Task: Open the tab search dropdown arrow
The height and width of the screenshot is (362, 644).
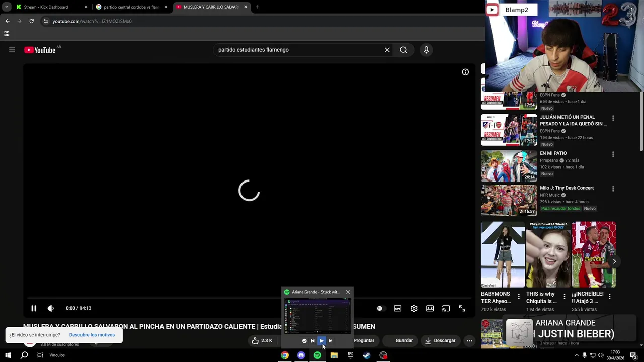Action: click(x=7, y=7)
